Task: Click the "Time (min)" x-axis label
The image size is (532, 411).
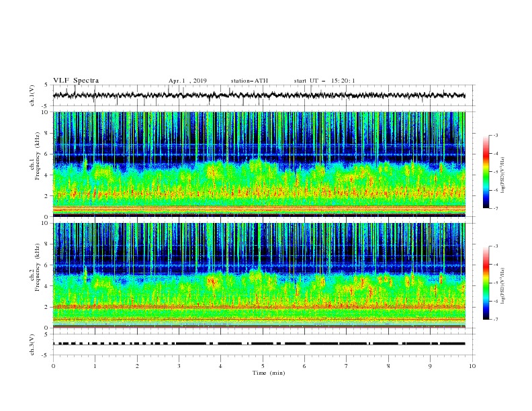Action: 269,373
